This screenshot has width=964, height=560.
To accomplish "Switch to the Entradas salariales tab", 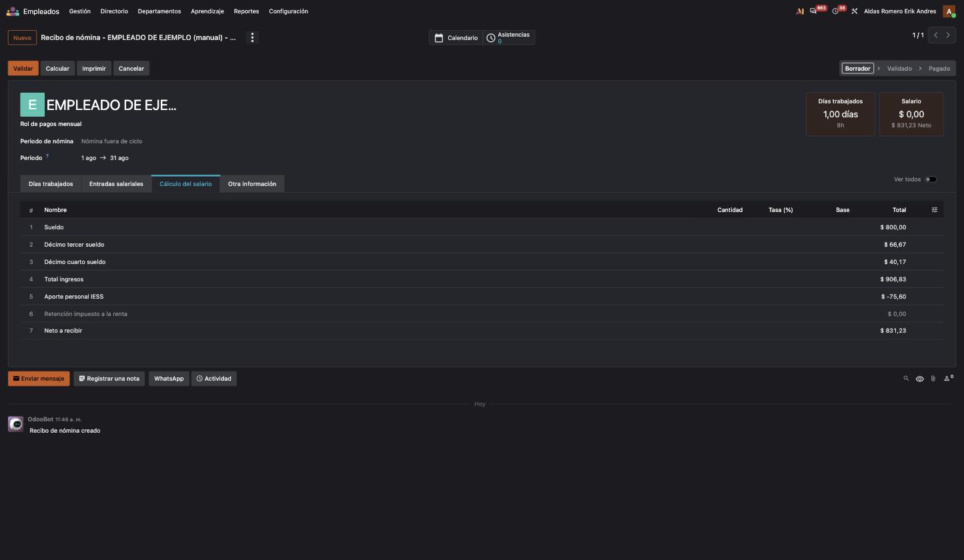I will pos(116,184).
